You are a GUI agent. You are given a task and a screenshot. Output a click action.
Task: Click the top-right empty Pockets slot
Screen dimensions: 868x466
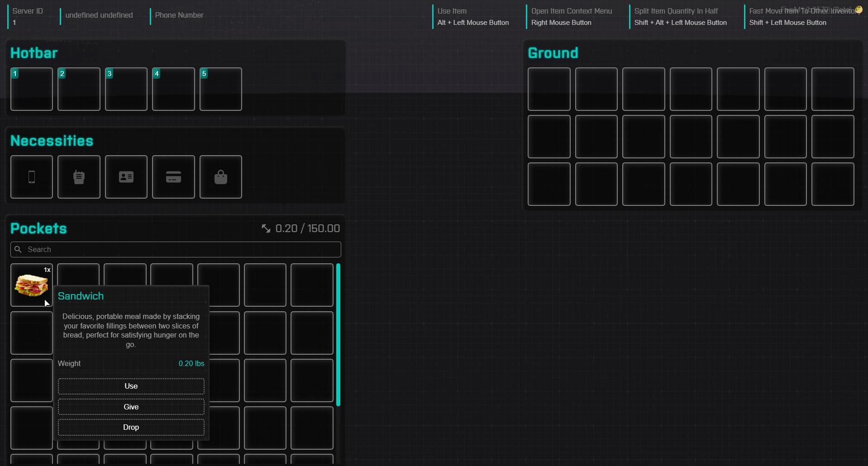[x=312, y=285]
